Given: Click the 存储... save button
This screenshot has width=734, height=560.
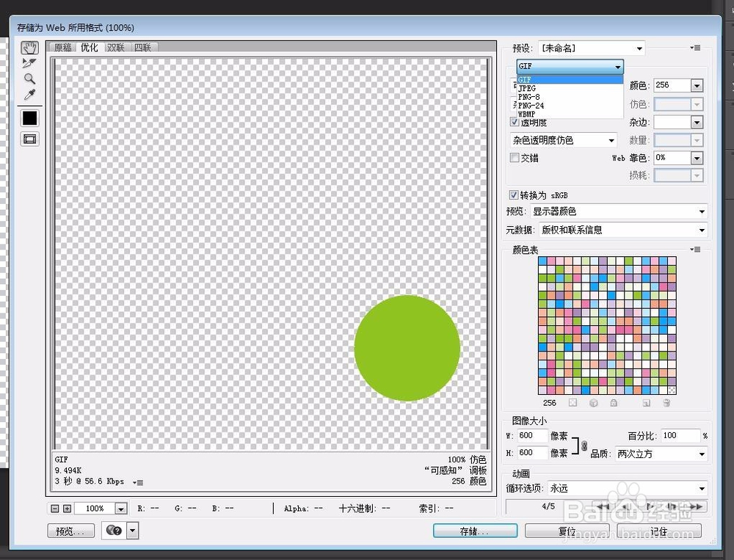Looking at the screenshot, I should click(x=475, y=531).
